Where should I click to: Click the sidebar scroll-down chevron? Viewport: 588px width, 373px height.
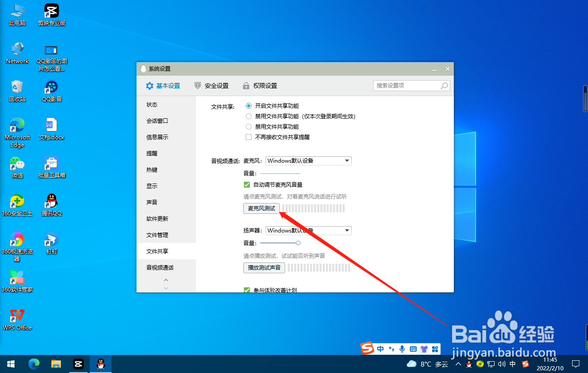(x=166, y=287)
